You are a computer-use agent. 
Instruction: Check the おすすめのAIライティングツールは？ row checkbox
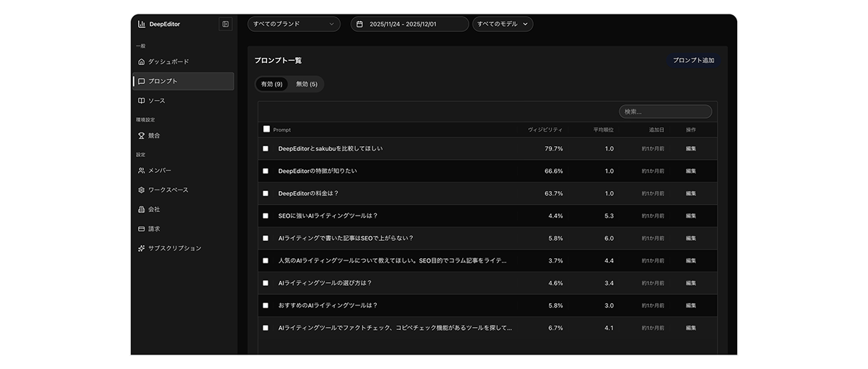pyautogui.click(x=265, y=305)
